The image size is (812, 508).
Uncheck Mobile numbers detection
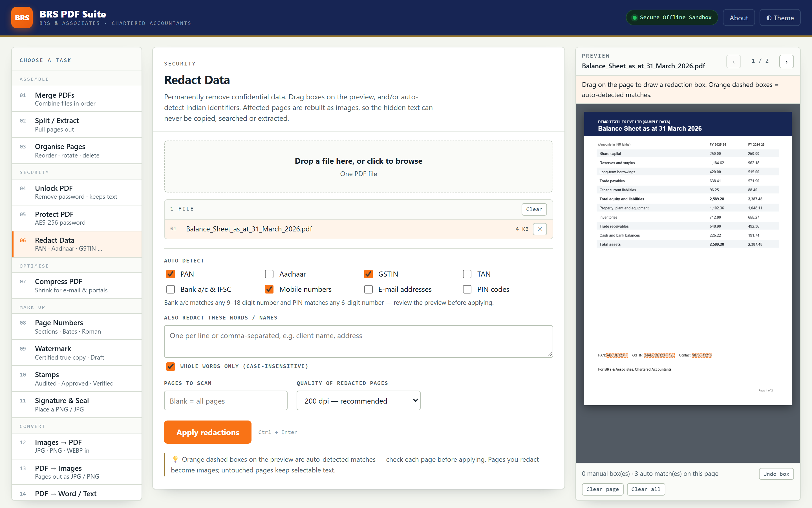pos(269,289)
